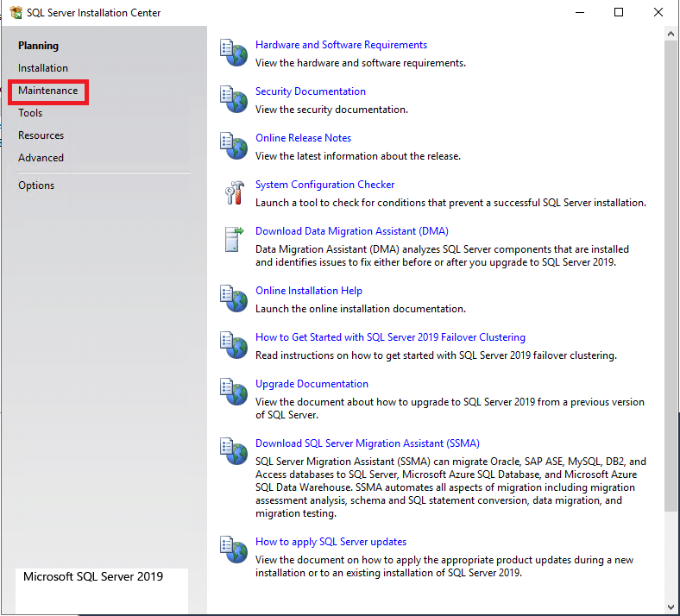This screenshot has width=680, height=616.
Task: Open the Failover Clustering getting started link
Action: point(390,337)
